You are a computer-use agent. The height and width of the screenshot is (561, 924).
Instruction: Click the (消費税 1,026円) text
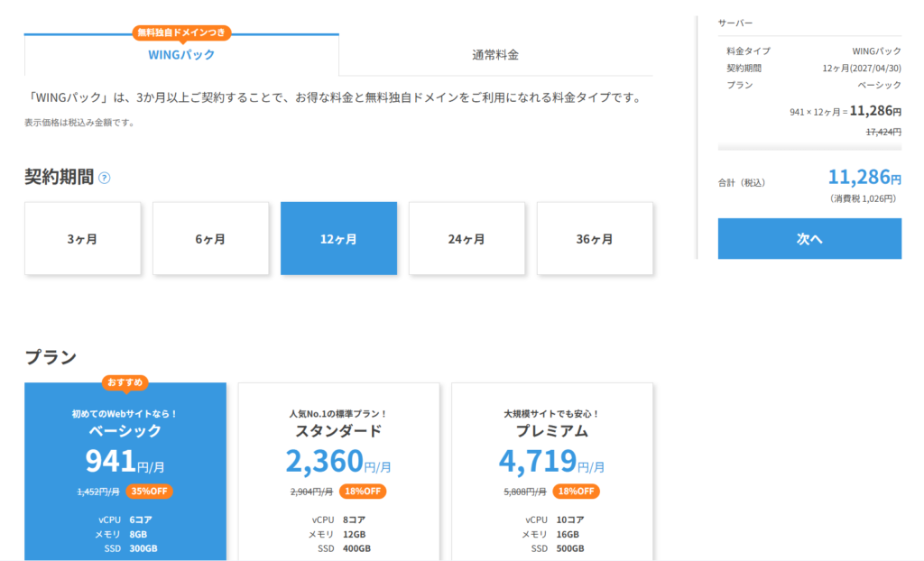863,198
